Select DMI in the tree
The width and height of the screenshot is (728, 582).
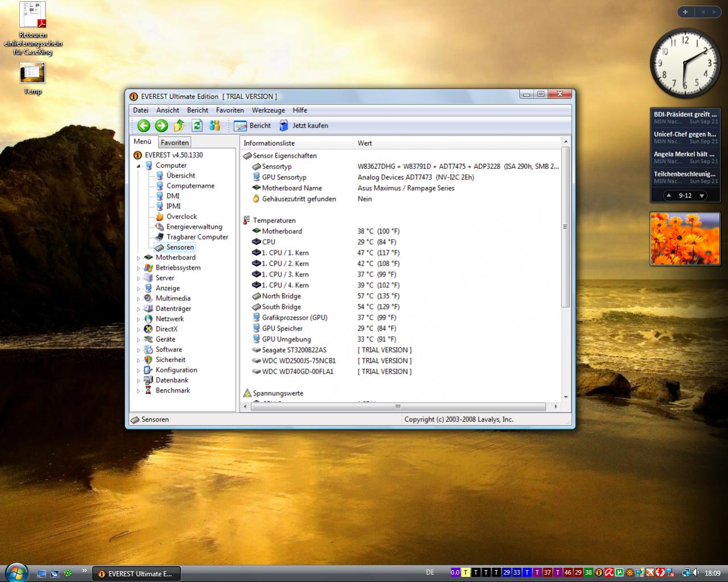tap(173, 196)
